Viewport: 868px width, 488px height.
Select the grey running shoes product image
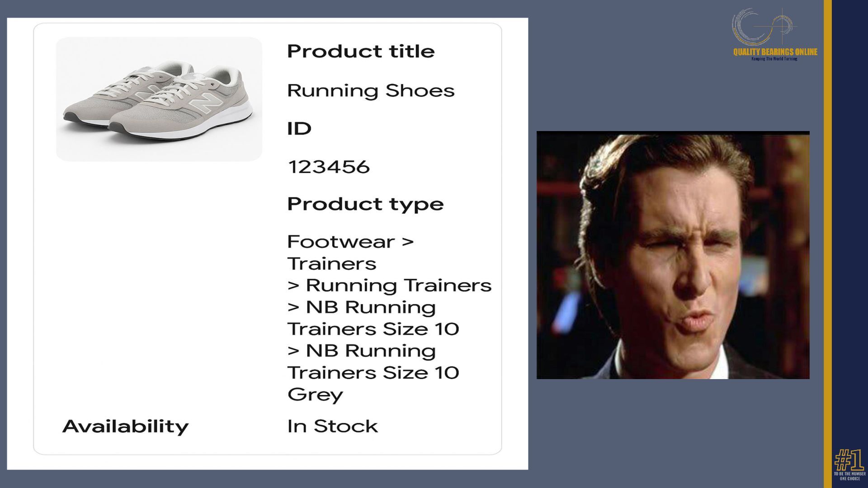point(159,99)
